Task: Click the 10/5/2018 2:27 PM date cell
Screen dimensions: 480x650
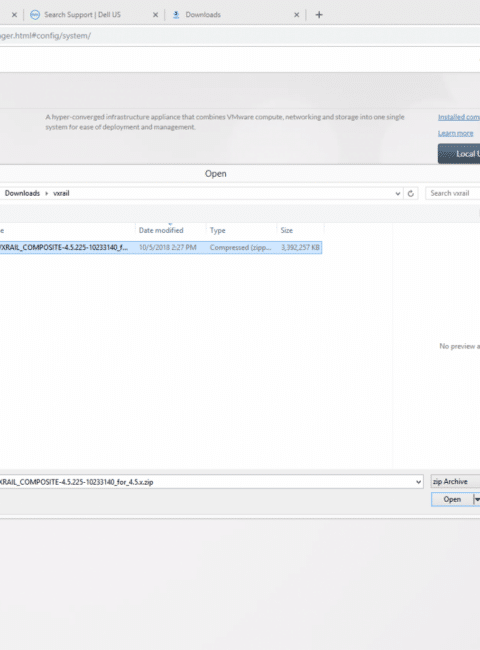Action: coord(167,247)
